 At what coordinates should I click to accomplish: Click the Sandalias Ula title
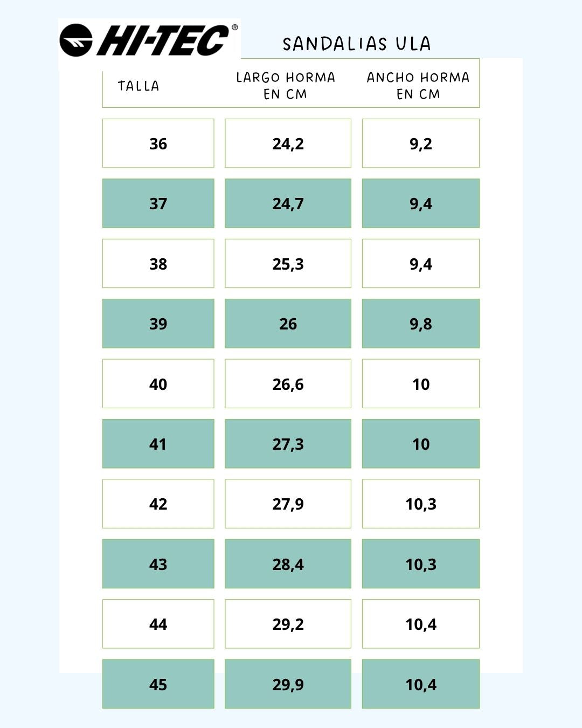click(x=356, y=44)
